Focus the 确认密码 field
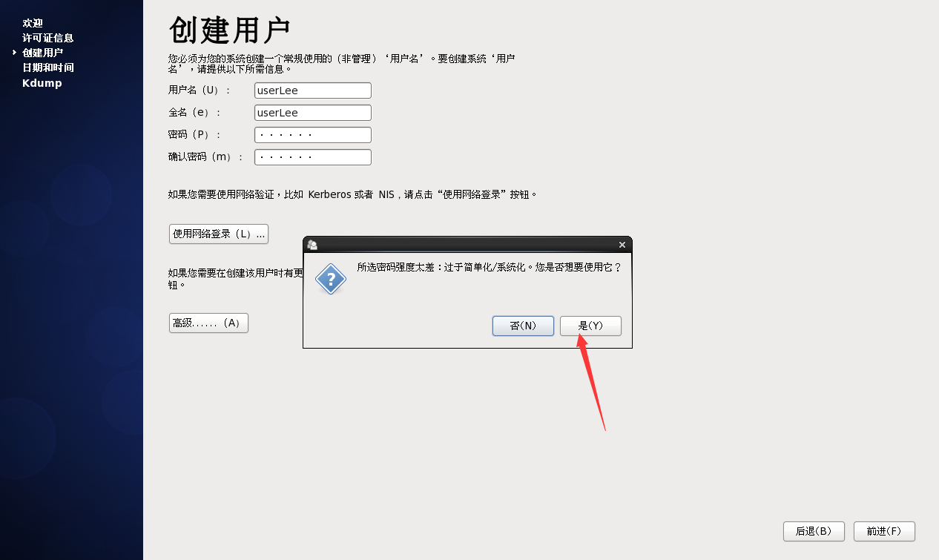The image size is (939, 560). coord(313,157)
